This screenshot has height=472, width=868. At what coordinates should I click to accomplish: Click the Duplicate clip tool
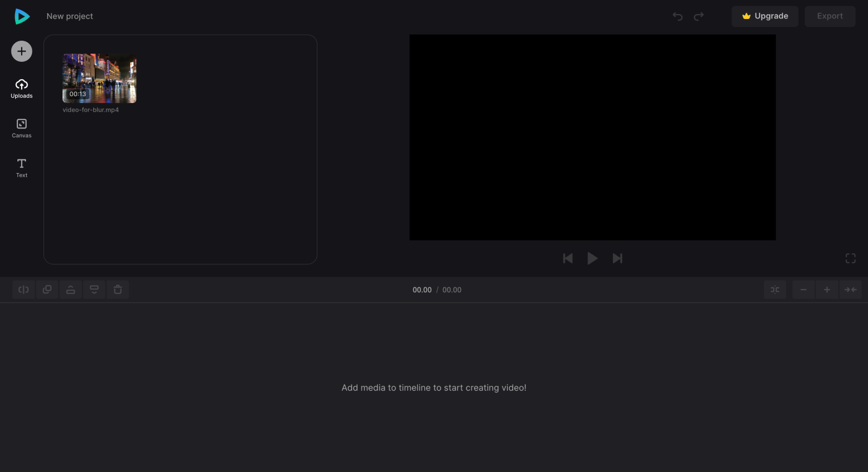(47, 290)
